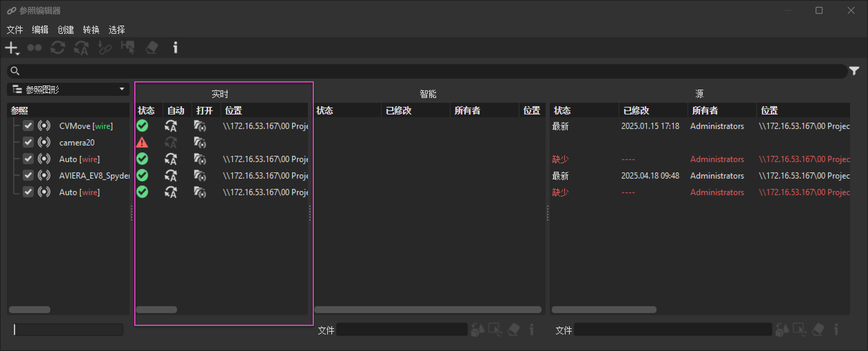Image resolution: width=868 pixels, height=351 pixels.
Task: Click selection cursor icon below the 智能 panel
Action: 495,330
